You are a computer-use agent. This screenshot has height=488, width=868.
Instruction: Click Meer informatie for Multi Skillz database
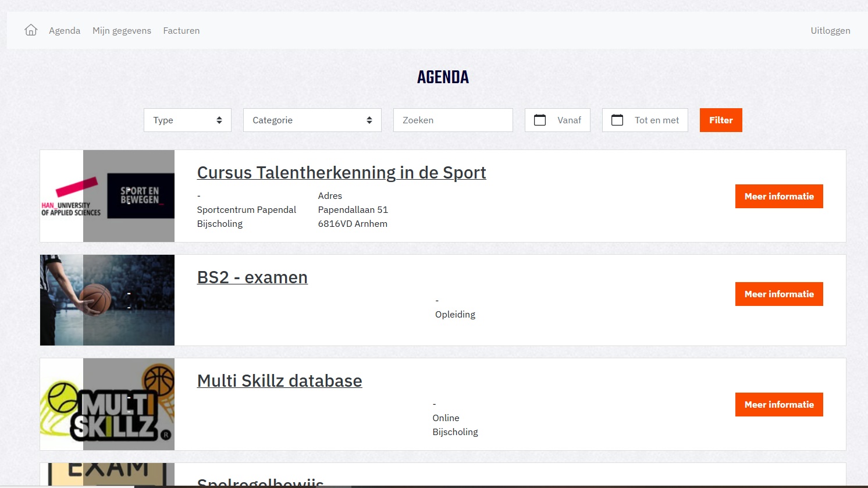click(x=779, y=405)
